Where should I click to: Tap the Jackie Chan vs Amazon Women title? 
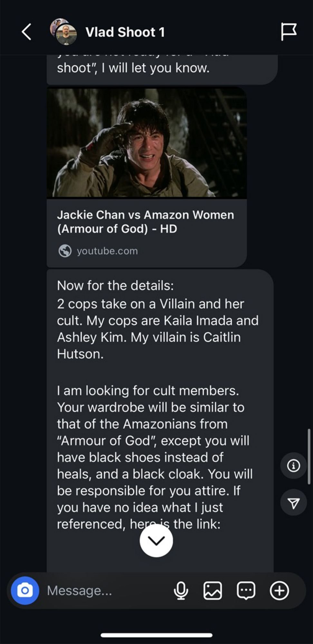(146, 222)
